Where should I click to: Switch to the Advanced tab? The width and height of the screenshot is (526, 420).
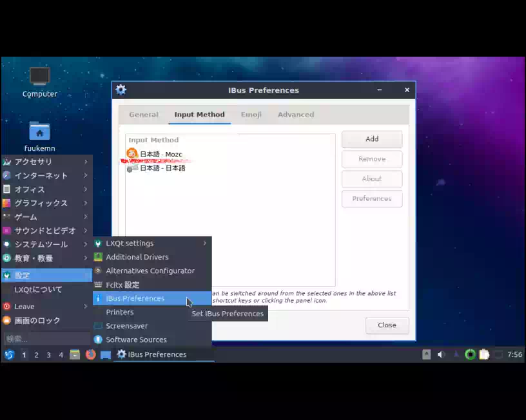click(x=296, y=115)
